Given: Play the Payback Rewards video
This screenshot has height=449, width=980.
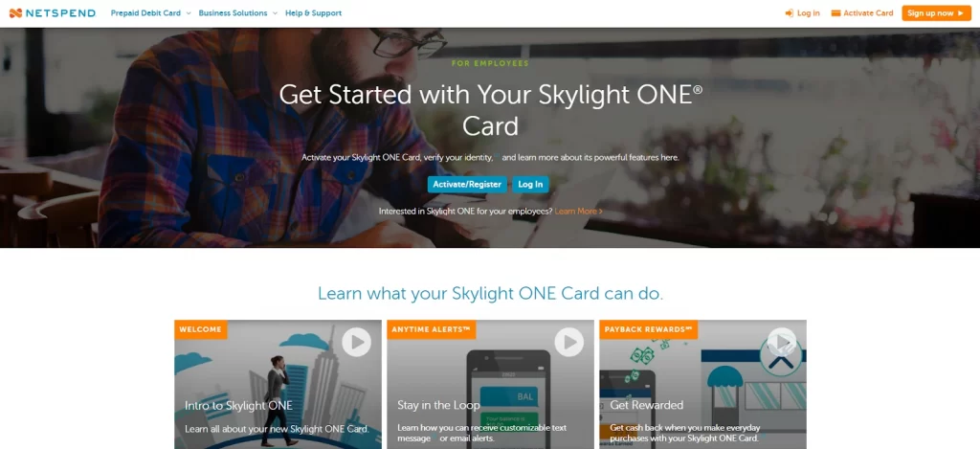Looking at the screenshot, I should pos(781,342).
